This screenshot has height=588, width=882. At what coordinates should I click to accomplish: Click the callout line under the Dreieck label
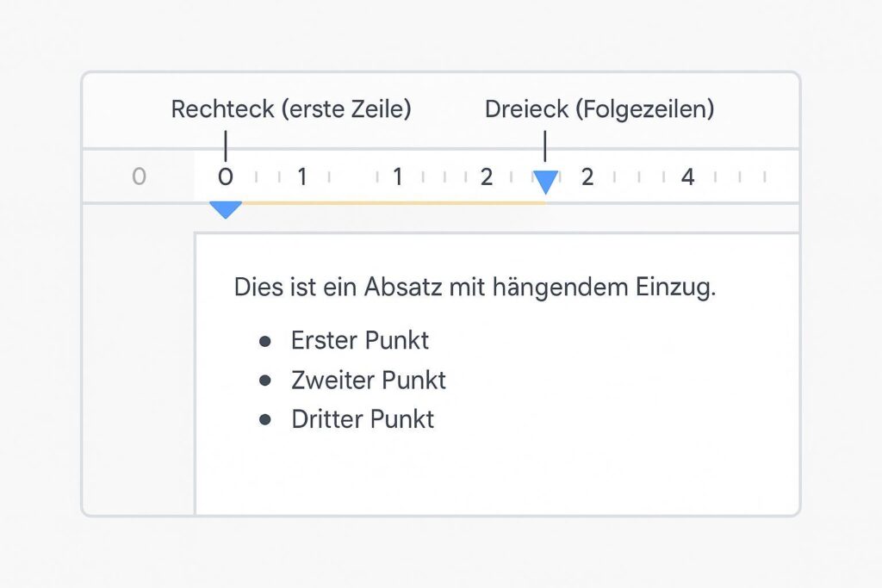tap(545, 145)
